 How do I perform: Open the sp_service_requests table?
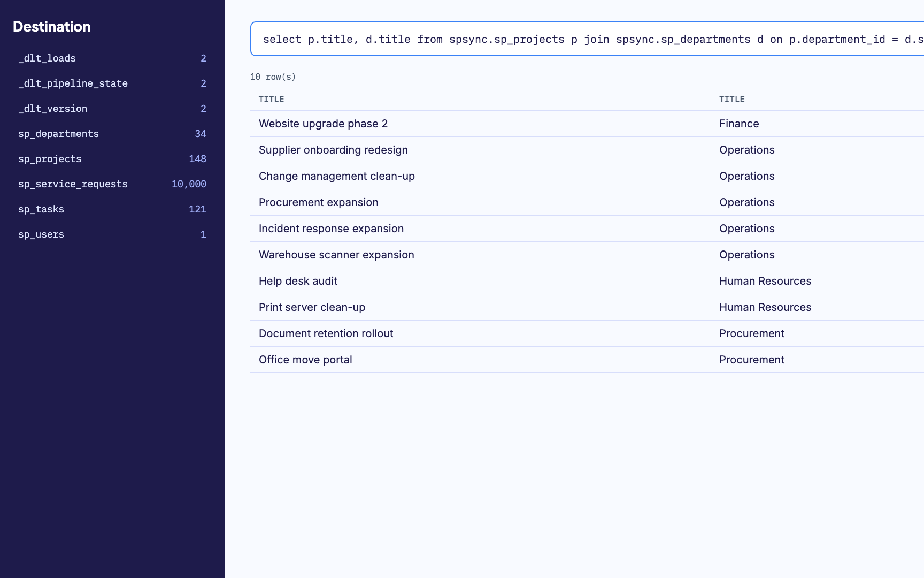tap(112, 184)
